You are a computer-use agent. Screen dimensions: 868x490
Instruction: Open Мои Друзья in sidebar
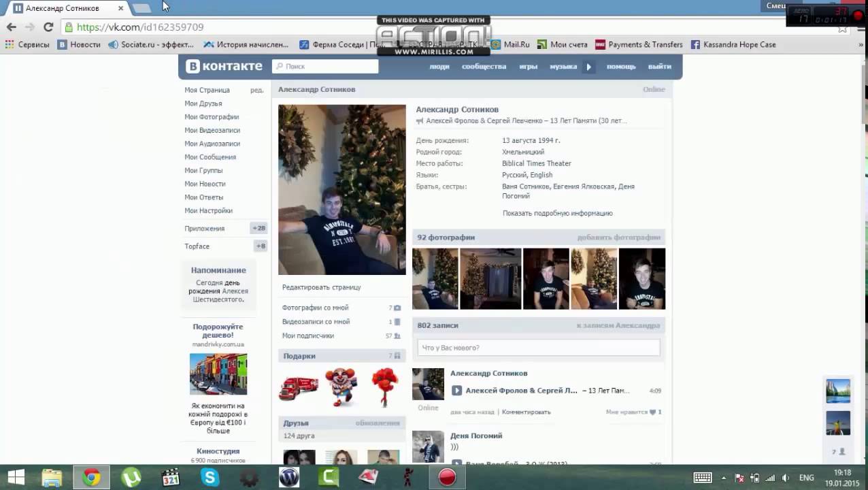tap(203, 103)
